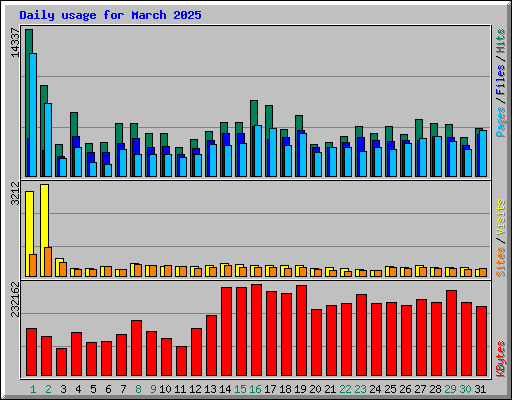
Task: Click the red KBytes bar for day 1
Action: (31, 352)
